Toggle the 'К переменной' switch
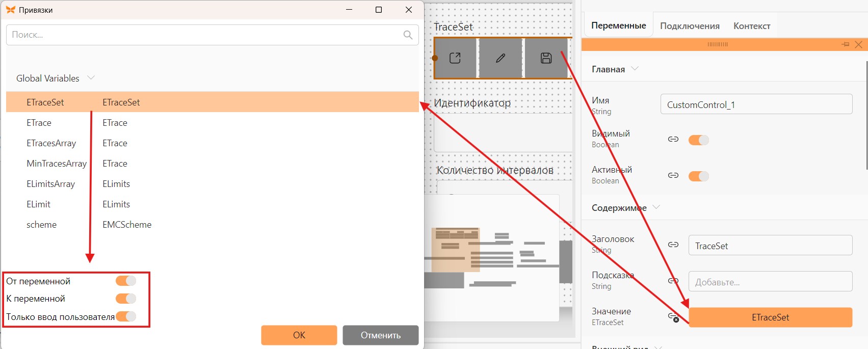 [x=126, y=299]
